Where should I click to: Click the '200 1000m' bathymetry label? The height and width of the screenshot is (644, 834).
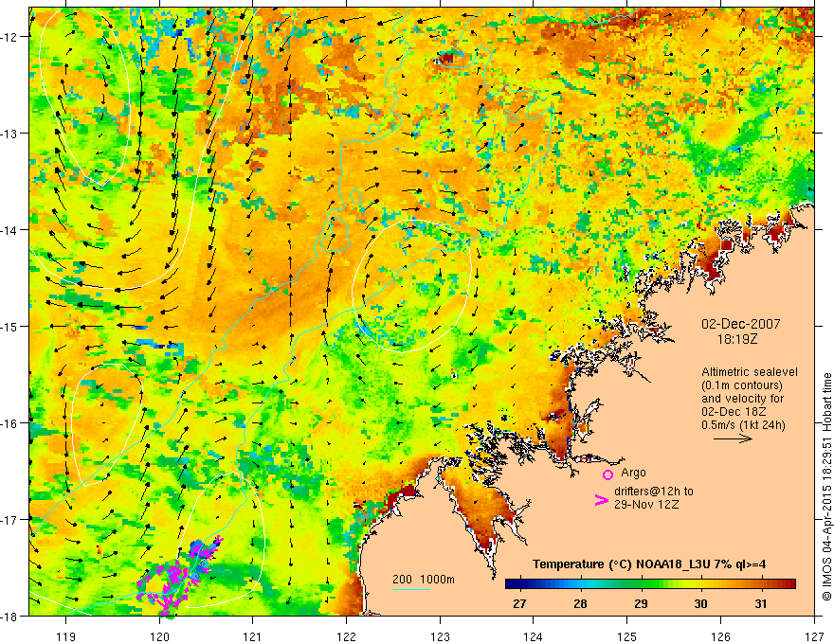[x=424, y=580]
